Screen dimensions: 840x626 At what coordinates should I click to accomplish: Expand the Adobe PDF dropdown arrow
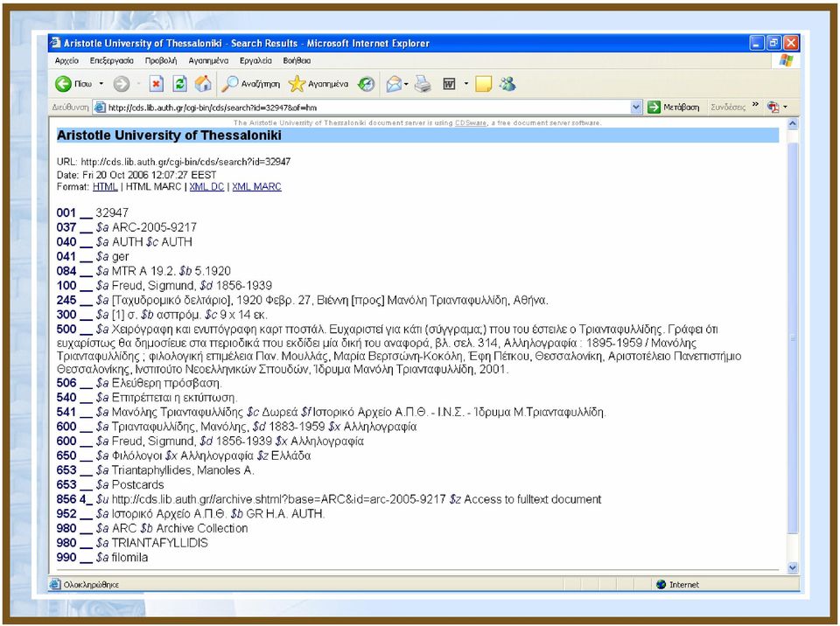point(786,107)
